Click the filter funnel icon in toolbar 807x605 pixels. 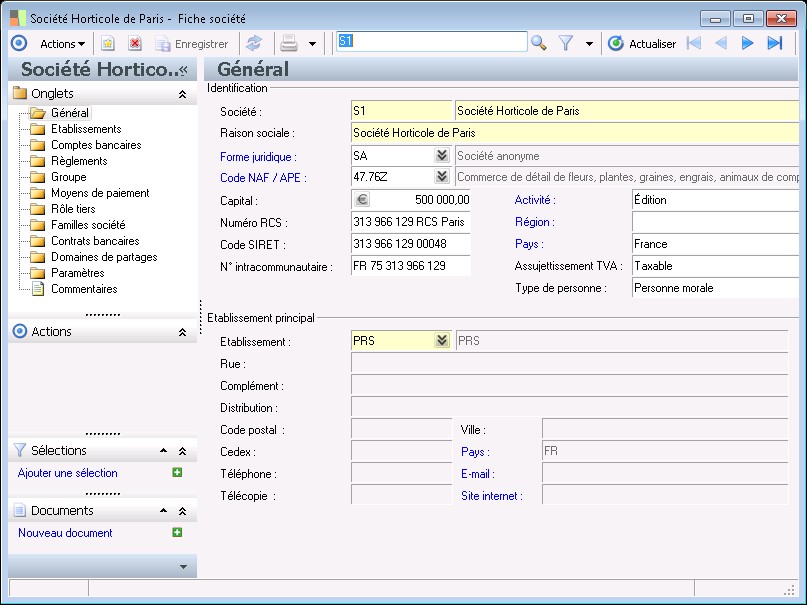[x=566, y=43]
